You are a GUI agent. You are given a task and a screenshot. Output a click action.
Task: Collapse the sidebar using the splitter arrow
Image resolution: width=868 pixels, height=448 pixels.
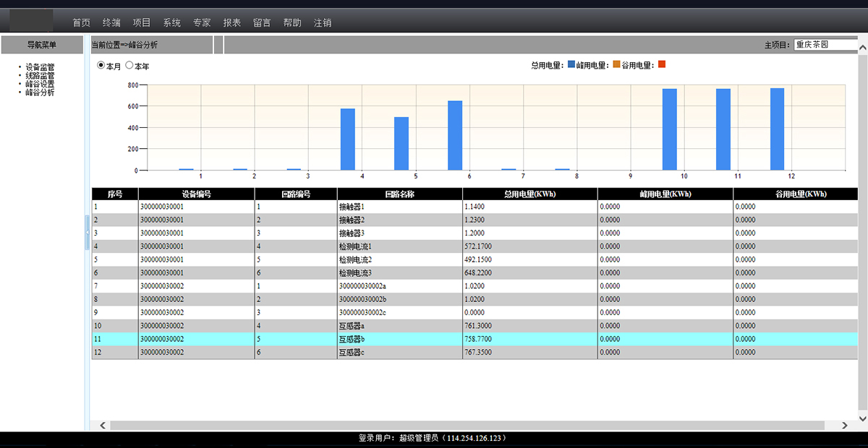click(87, 233)
